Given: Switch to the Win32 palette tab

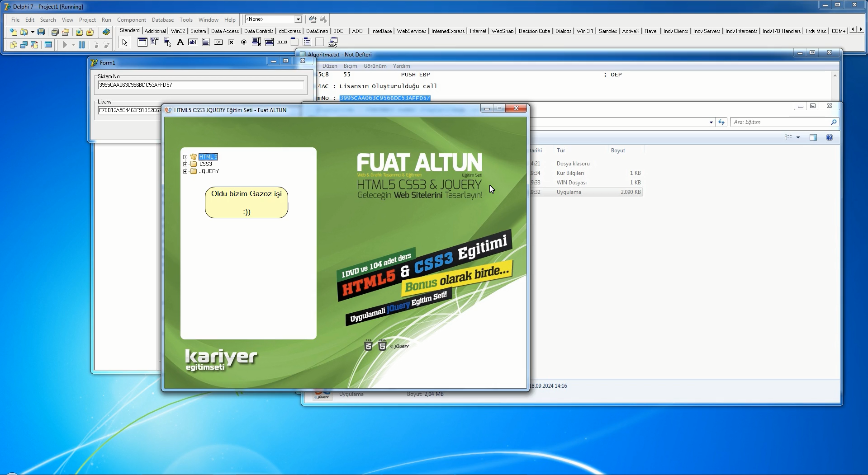Looking at the screenshot, I should (x=178, y=31).
